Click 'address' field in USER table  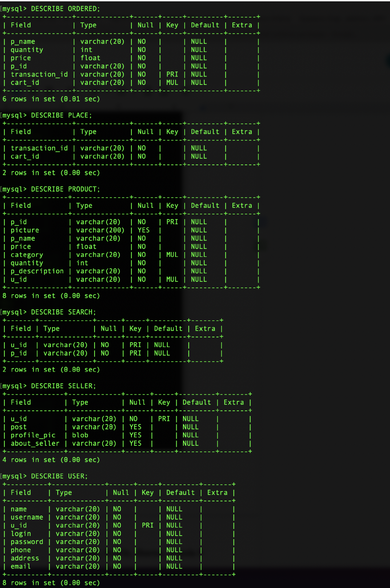pos(25,558)
